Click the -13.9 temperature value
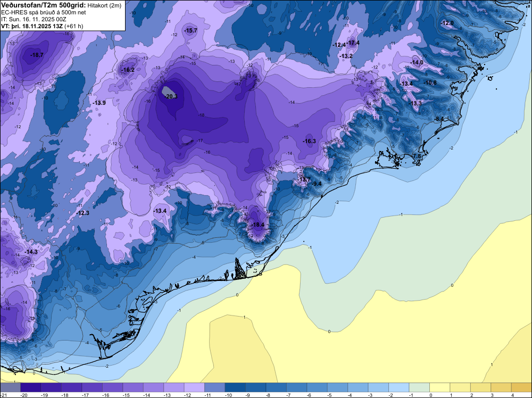Image resolution: width=532 pixels, height=398 pixels. point(99,103)
